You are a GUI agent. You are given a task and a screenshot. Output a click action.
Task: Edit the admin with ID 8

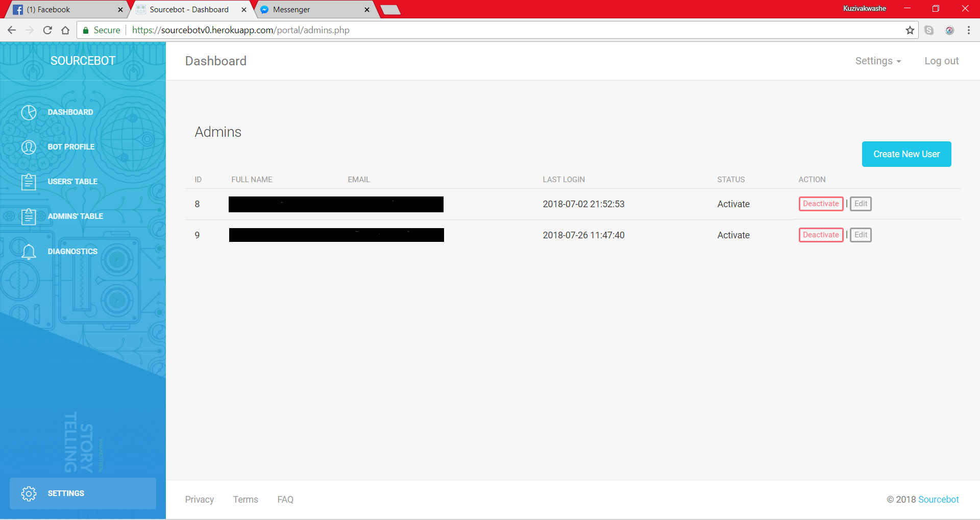pyautogui.click(x=861, y=204)
